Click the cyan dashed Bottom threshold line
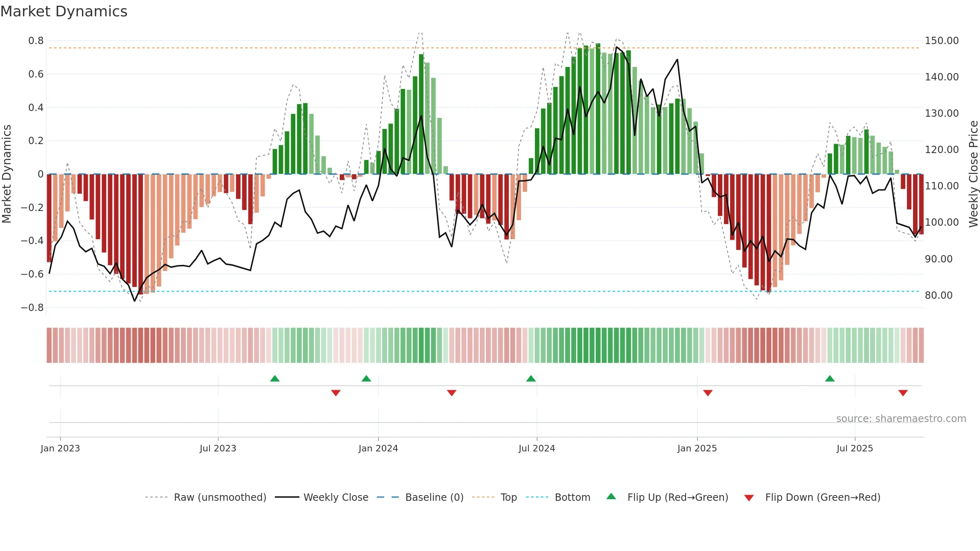The image size is (980, 551). pos(484,291)
